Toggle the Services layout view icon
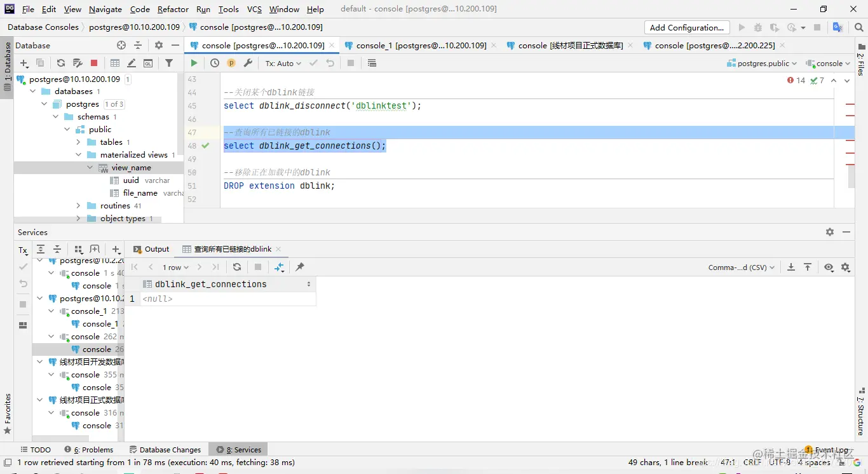The width and height of the screenshot is (868, 474). 23,325
